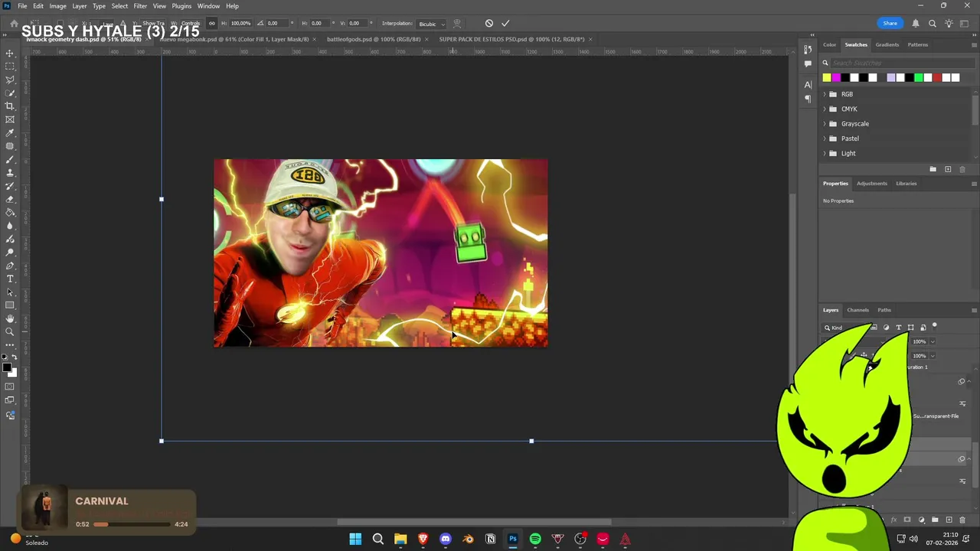Viewport: 980px width, 551px height.
Task: Select the Zoom tool
Action: (10, 331)
